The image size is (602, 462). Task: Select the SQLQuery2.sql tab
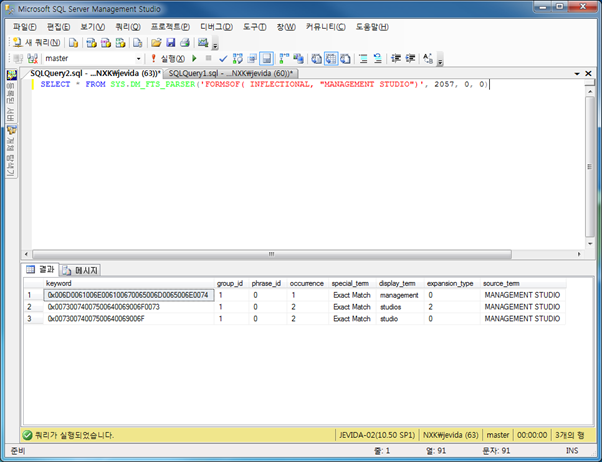tap(95, 73)
